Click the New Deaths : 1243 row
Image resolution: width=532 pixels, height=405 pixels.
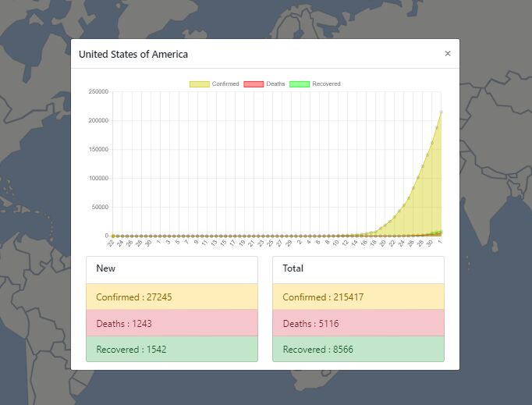pos(172,323)
